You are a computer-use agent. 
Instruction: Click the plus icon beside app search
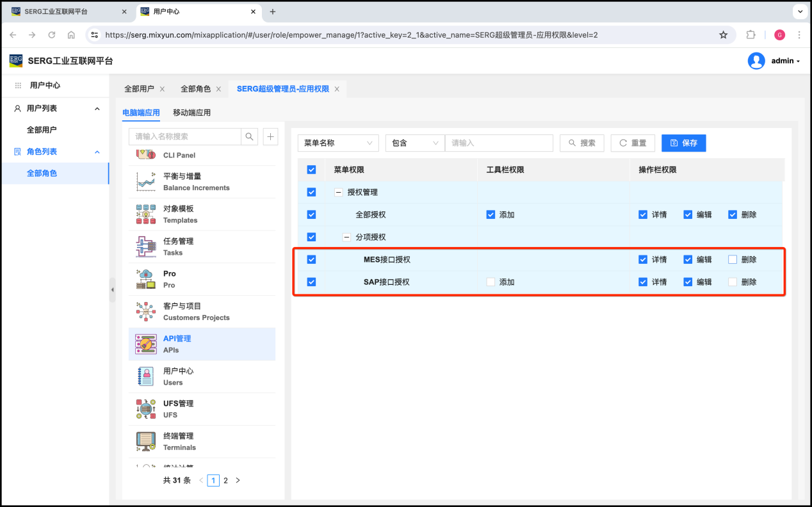(x=270, y=136)
